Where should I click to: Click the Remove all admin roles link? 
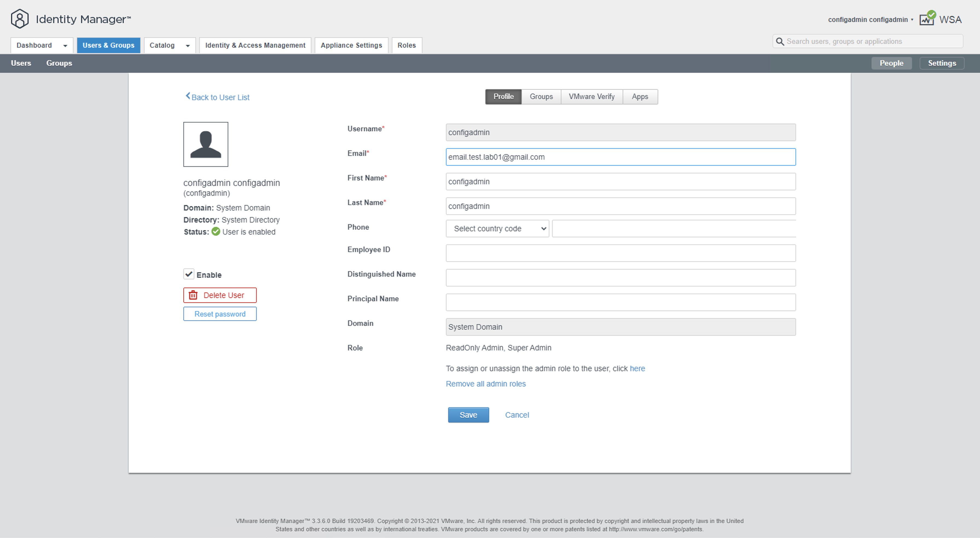point(485,384)
